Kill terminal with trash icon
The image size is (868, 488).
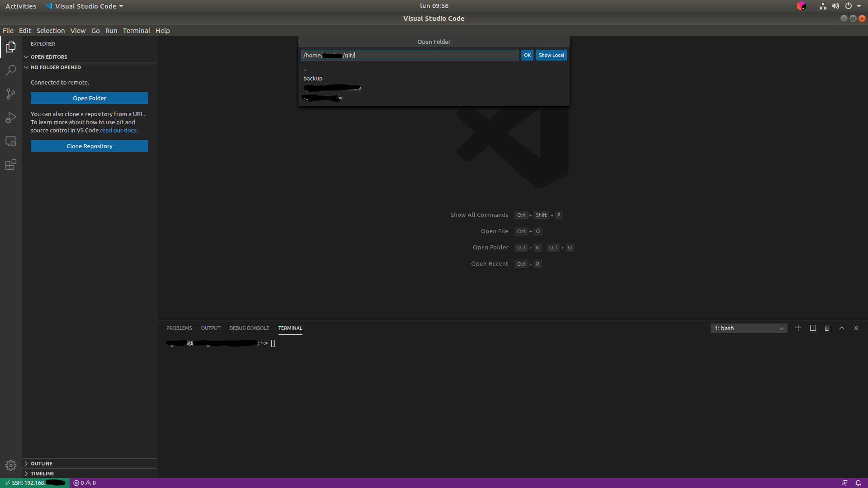point(827,328)
